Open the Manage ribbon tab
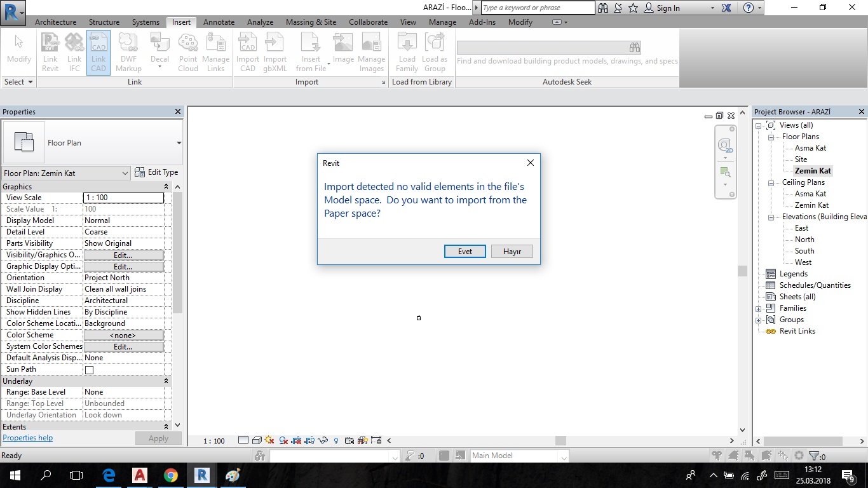Screen dimensions: 868x488 point(442,22)
